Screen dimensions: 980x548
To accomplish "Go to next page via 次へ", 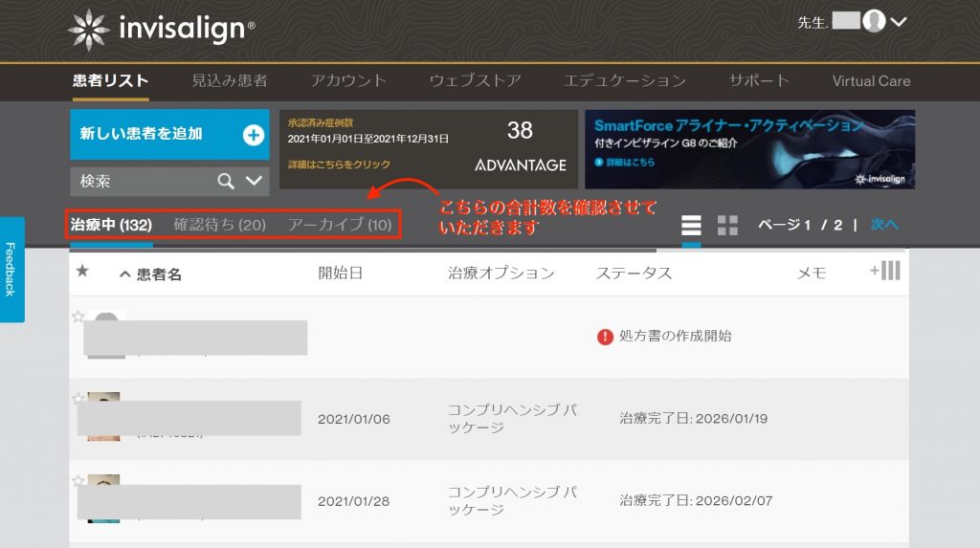I will [x=884, y=225].
